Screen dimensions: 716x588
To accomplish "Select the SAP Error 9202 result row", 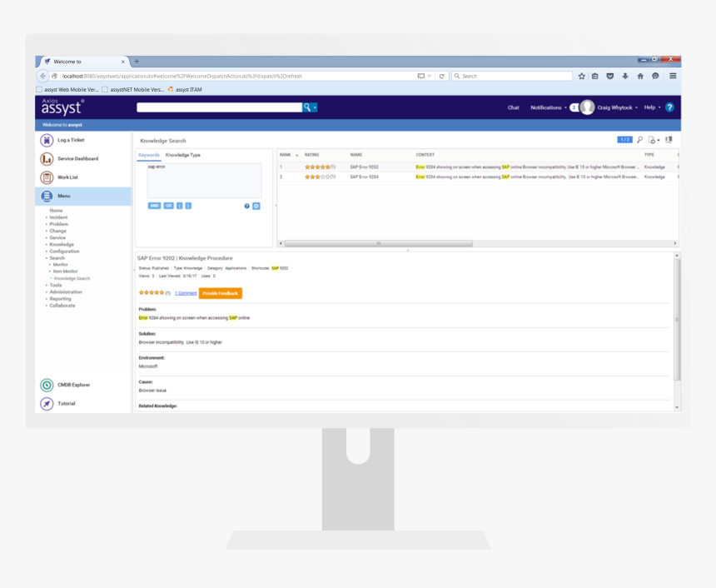I will click(478, 167).
